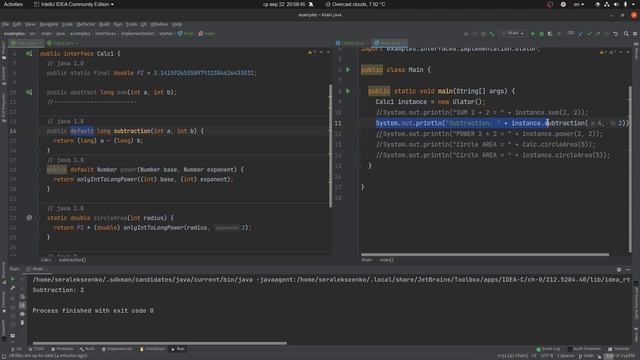Image resolution: width=640 pixels, height=360 pixels.
Task: Run with coverage icon in toolbar
Action: point(550,34)
